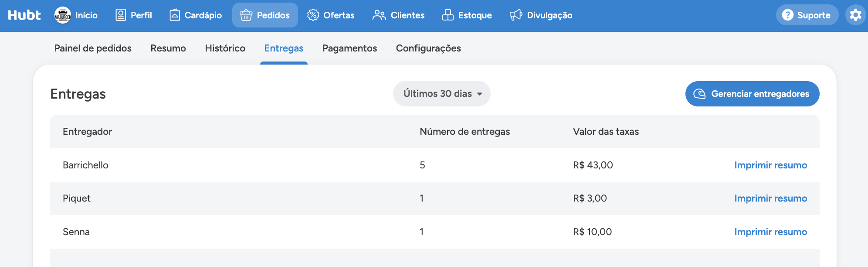Select the Entregas tab

(x=284, y=48)
